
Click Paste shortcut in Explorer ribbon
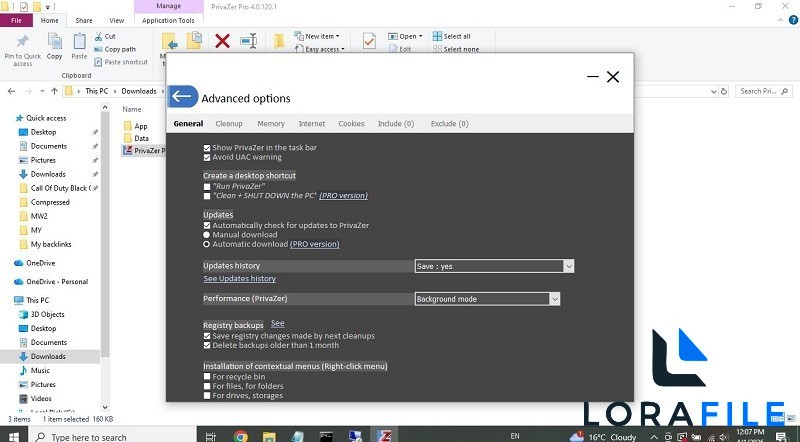[121, 62]
